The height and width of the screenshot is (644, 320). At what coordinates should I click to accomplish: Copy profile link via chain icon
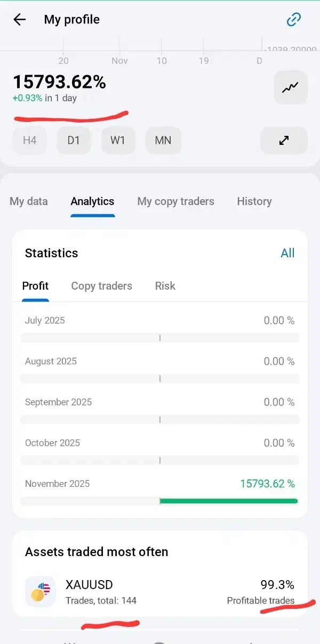point(294,20)
